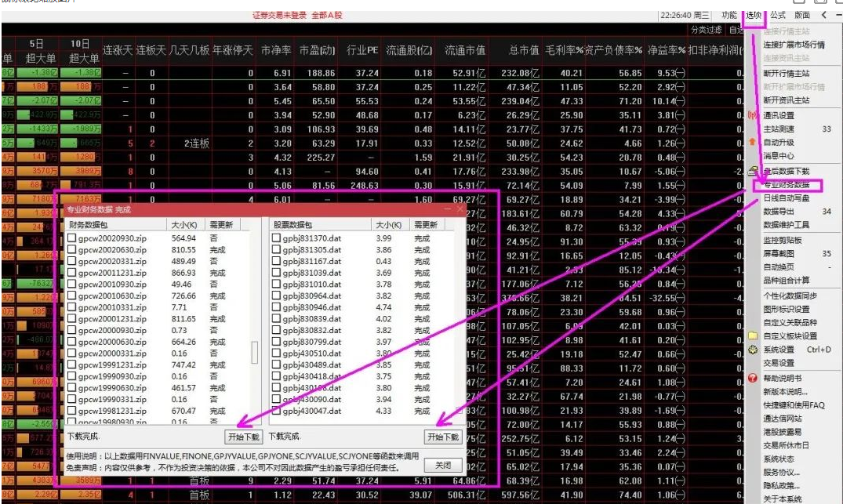Open 服务协议 menu item
The height and width of the screenshot is (504, 843).
click(x=781, y=473)
